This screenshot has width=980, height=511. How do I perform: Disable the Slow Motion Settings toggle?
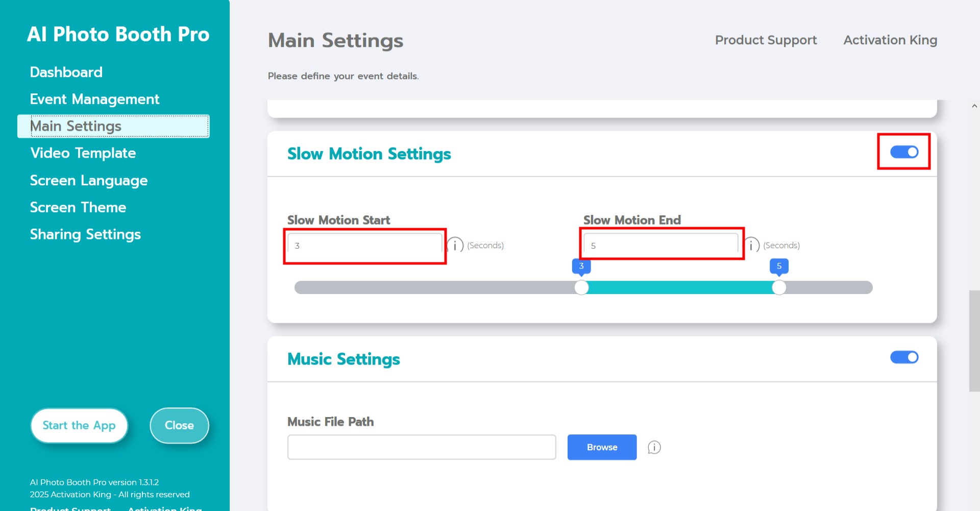coord(904,152)
